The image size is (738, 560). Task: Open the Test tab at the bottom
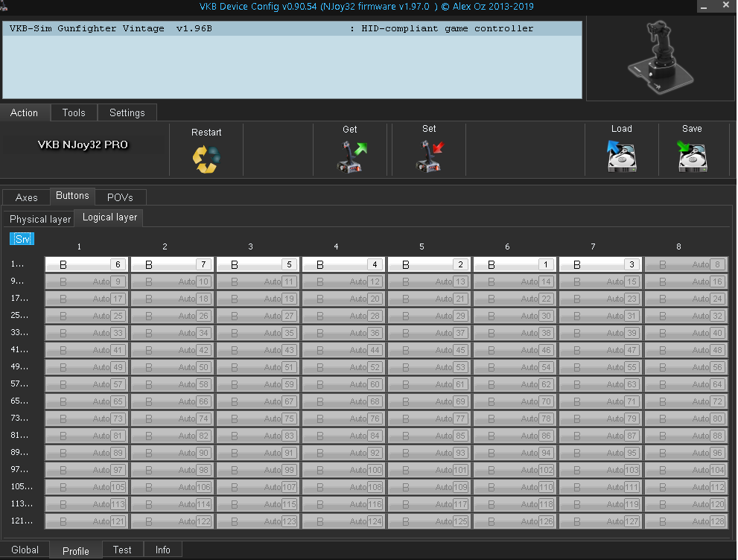122,550
